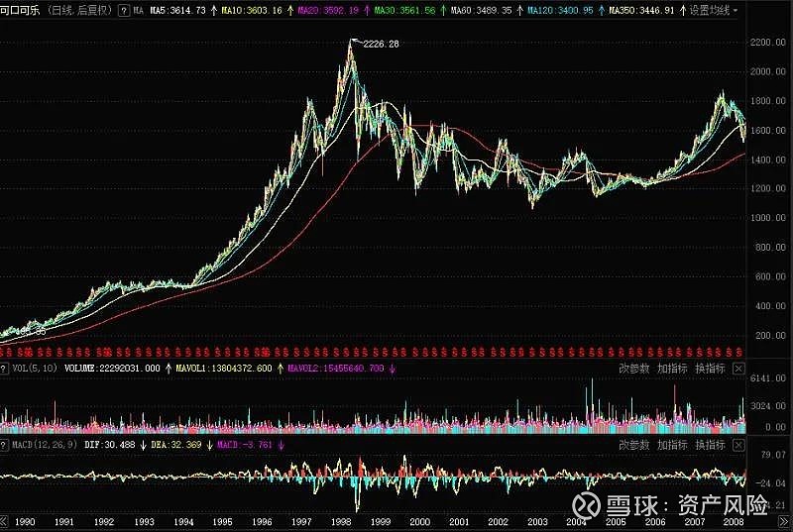Select the MA60:3489.35 value

(x=482, y=10)
